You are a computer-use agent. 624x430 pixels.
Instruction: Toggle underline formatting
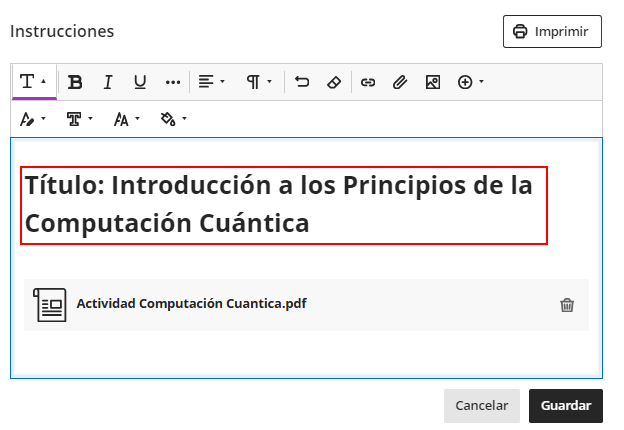(x=140, y=82)
